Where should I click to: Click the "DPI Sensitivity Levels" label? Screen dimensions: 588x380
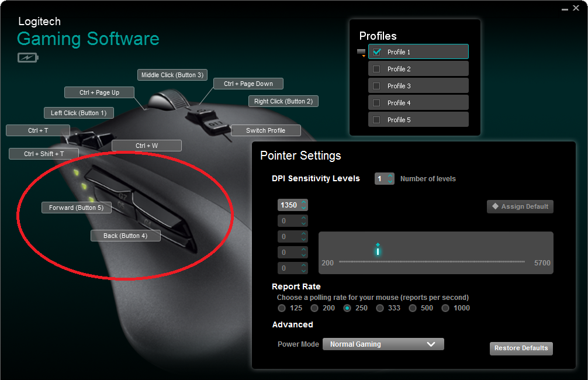316,178
